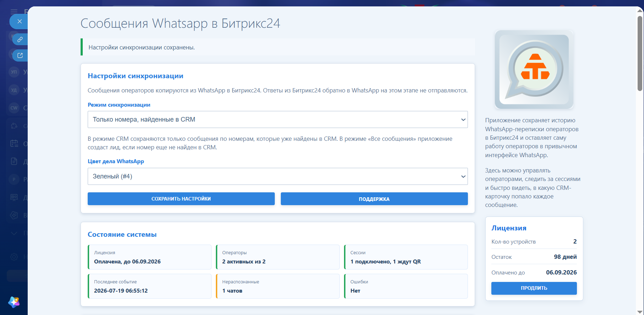Viewport: 644px width, 315px height.
Task: Click the page title 'Сообщения Whatsapp в Битрикс24'
Action: coord(180,23)
